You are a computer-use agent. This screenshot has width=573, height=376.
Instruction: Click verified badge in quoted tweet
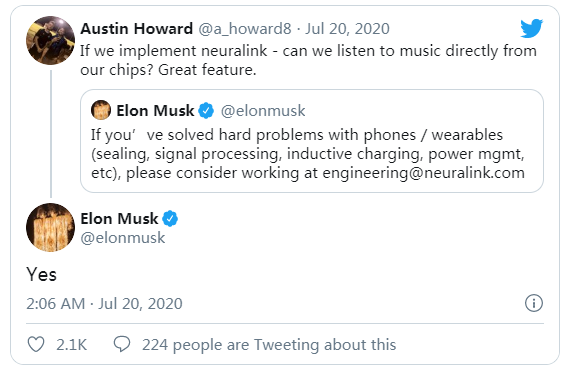click(206, 111)
